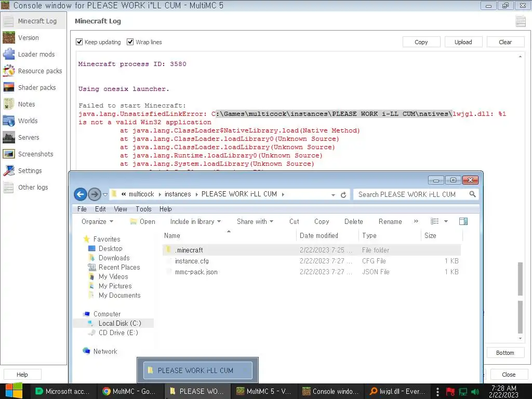The height and width of the screenshot is (399, 532).
Task: Click the network tray icon
Action: [x=463, y=392]
